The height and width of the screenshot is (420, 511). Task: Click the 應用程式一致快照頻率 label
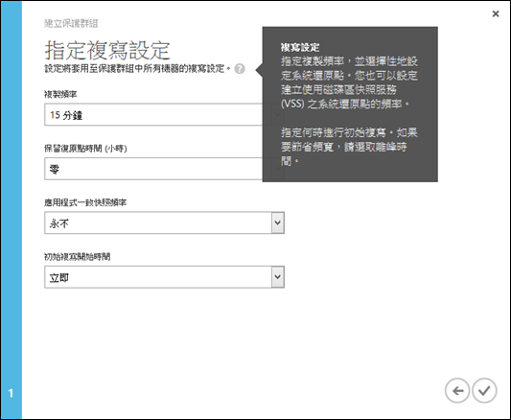(85, 202)
